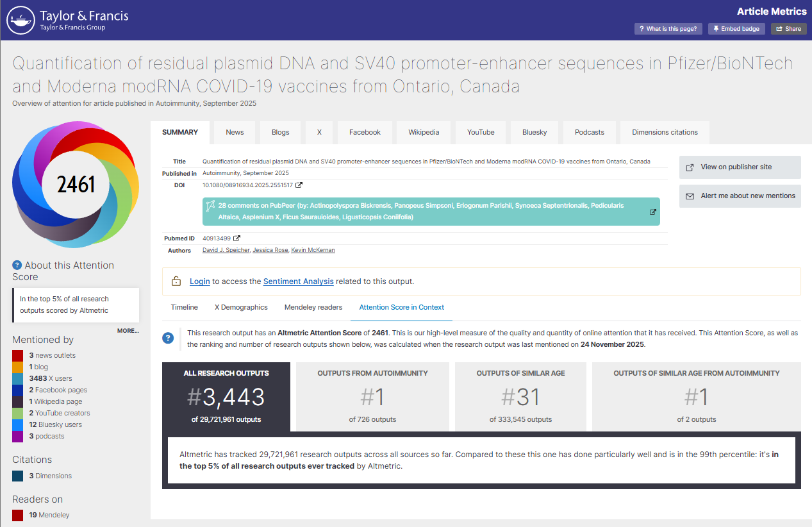The width and height of the screenshot is (812, 527).
Task: Open author Kevin McKernan link
Action: [313, 250]
